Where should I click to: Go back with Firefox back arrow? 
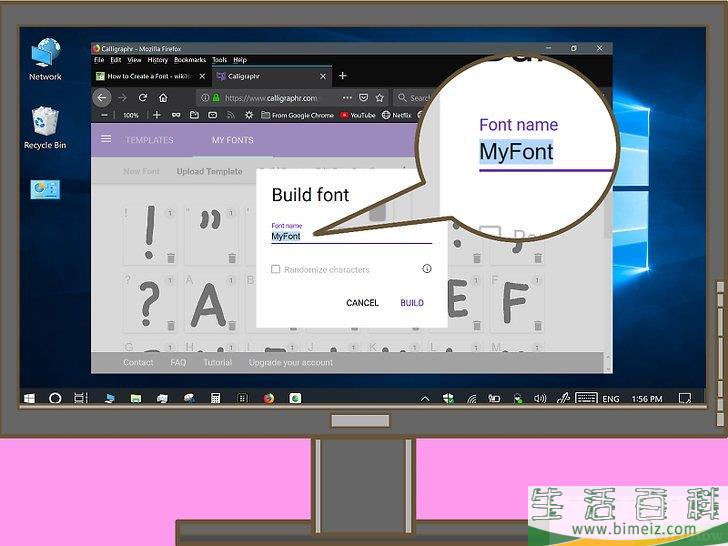pyautogui.click(x=102, y=98)
